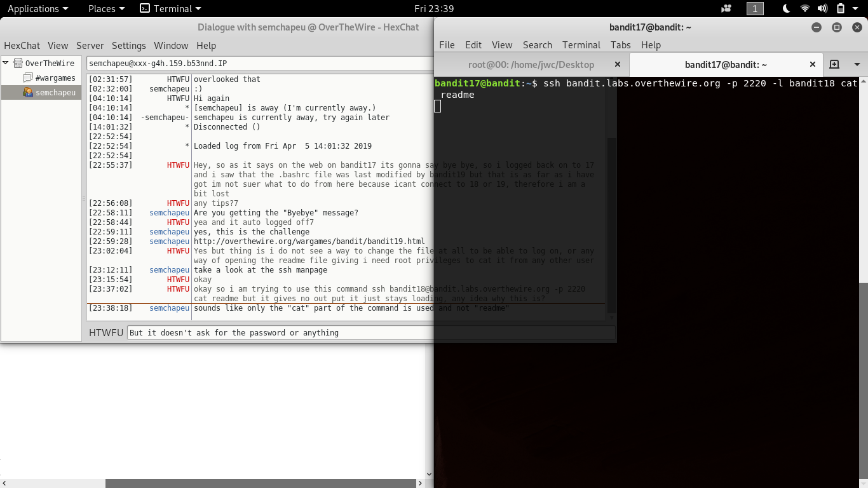The width and height of the screenshot is (868, 488).
Task: Open the Window menu in HexChat
Action: point(171,46)
